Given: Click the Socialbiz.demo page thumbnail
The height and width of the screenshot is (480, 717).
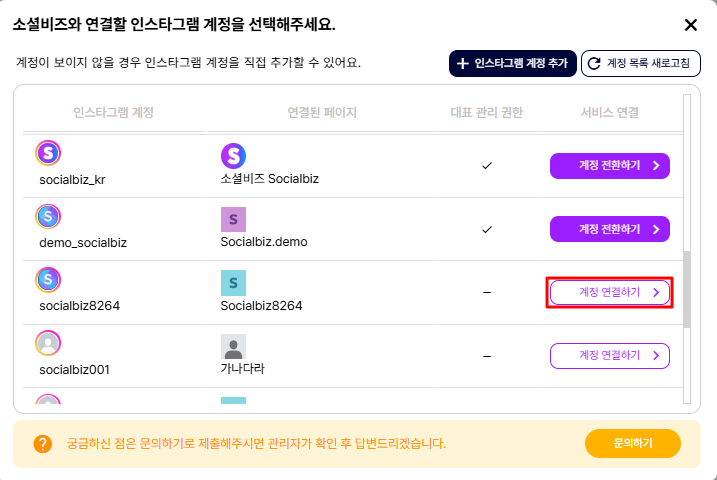Looking at the screenshot, I should (233, 219).
